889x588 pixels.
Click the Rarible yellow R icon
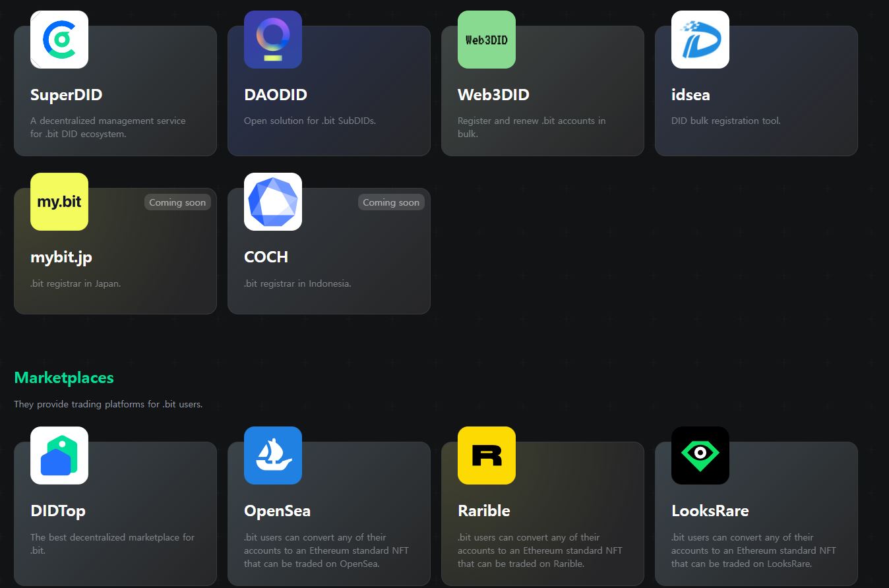[x=487, y=456]
